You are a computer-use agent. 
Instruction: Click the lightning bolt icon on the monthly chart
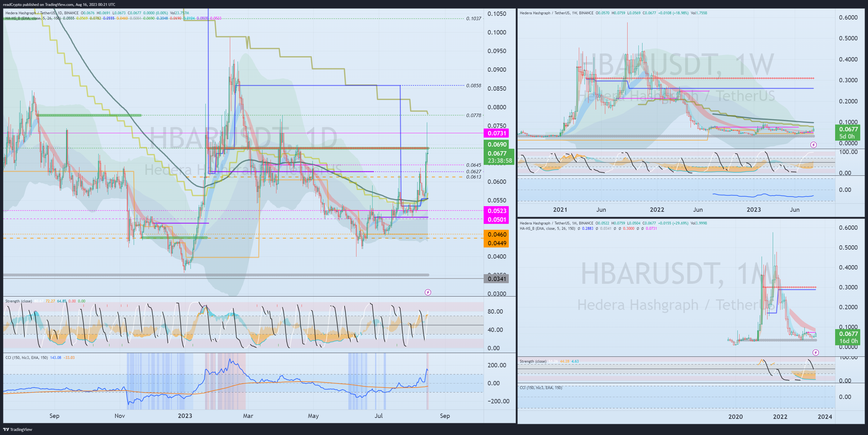tap(816, 352)
